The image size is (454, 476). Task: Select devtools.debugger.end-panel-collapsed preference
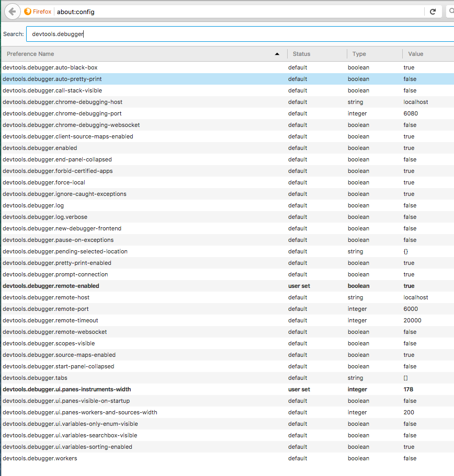tap(228, 160)
